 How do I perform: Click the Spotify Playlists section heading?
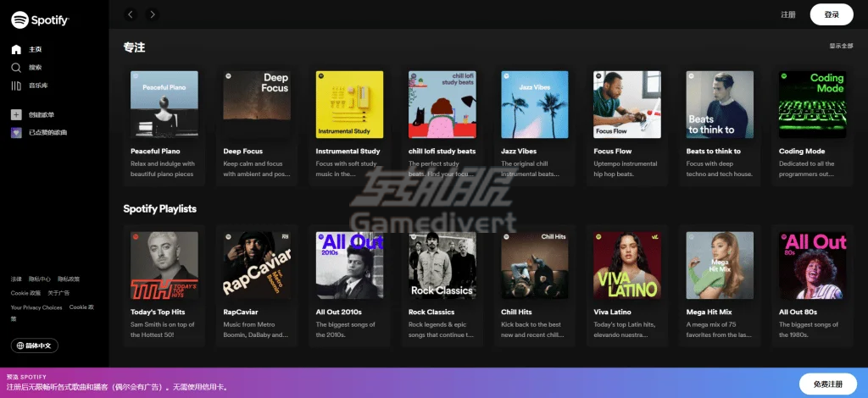(159, 209)
